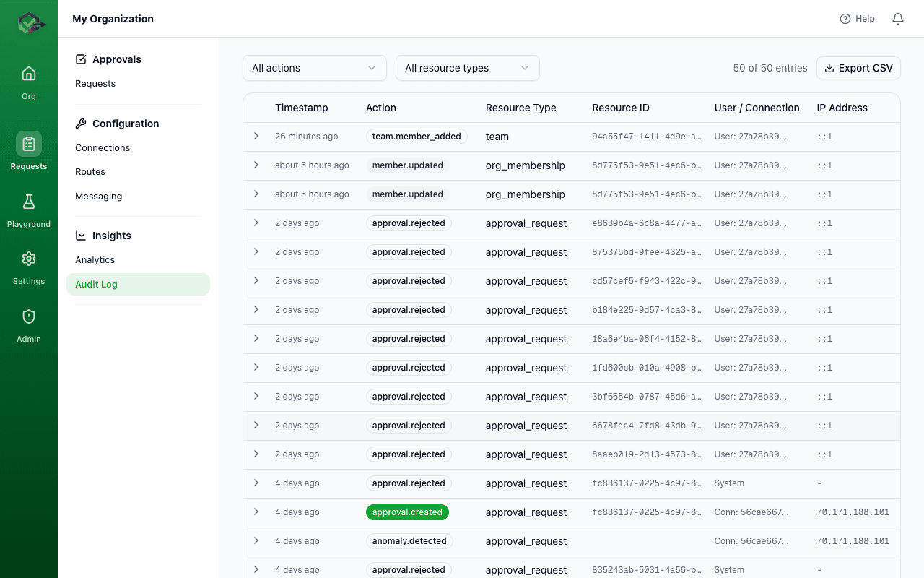Select the Requests icon in the sidebar
This screenshot has width=924, height=578.
[29, 143]
